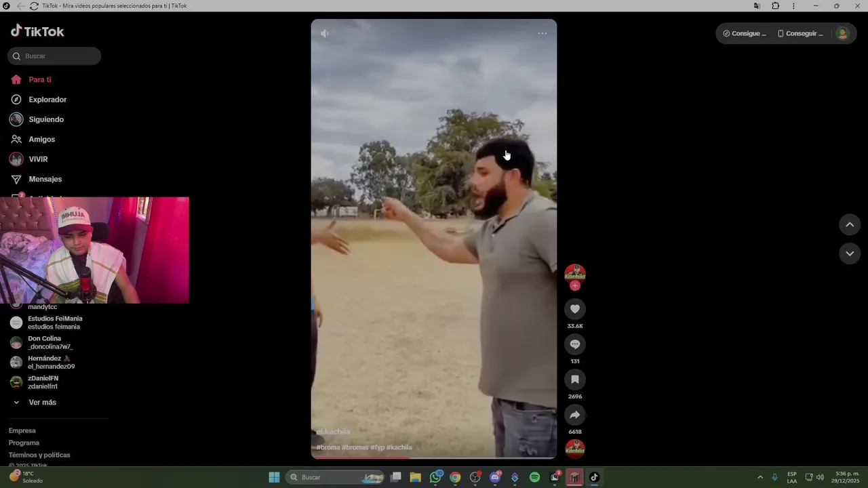The image size is (868, 488).
Task: Reload the page
Action: (33, 6)
